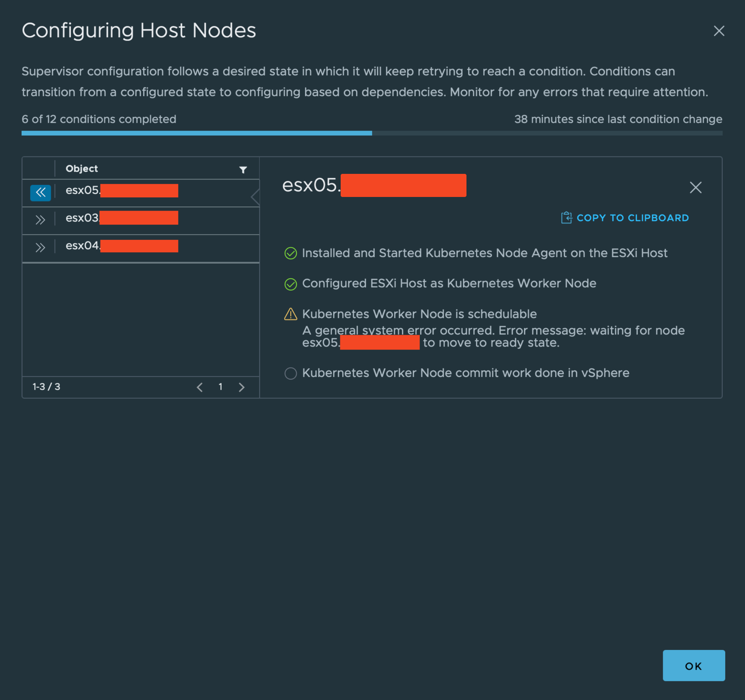The width and height of the screenshot is (745, 700).
Task: Click the conditions completed progress bar
Action: click(372, 133)
